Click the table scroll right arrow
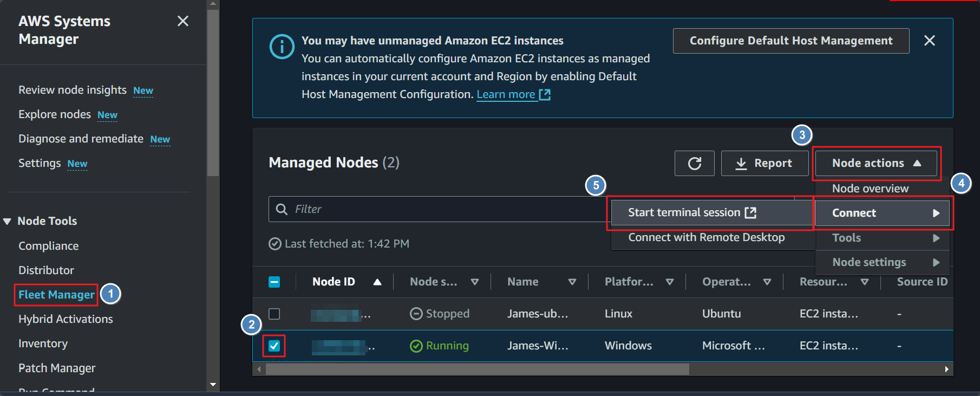Image resolution: width=980 pixels, height=396 pixels. [x=946, y=369]
